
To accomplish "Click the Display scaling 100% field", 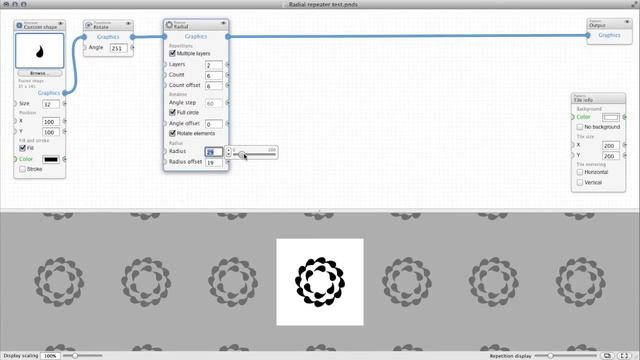I will [51, 356].
